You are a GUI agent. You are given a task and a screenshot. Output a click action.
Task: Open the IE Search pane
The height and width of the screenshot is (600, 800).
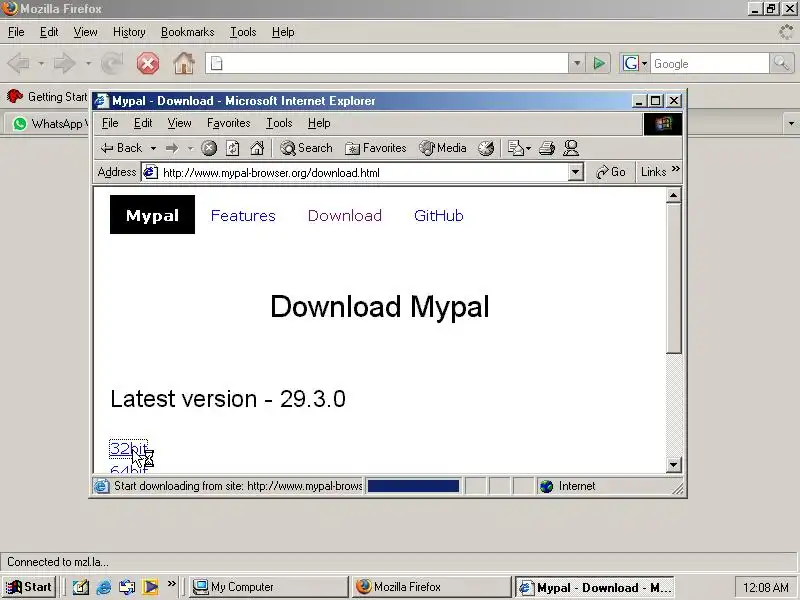(x=306, y=148)
